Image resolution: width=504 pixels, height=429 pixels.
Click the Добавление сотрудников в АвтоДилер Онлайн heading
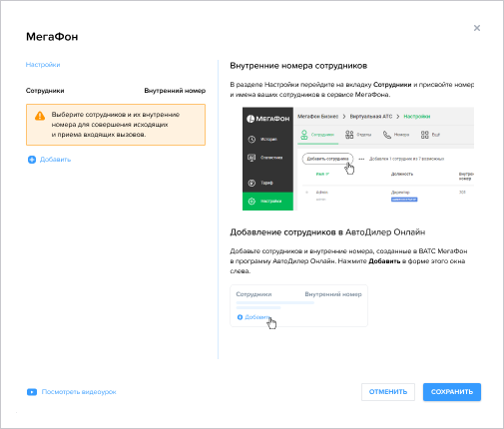click(327, 232)
